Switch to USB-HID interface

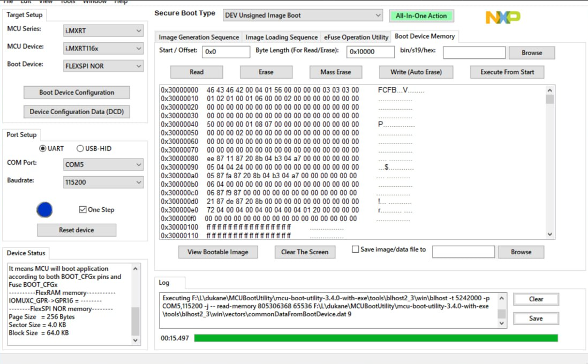tap(80, 148)
